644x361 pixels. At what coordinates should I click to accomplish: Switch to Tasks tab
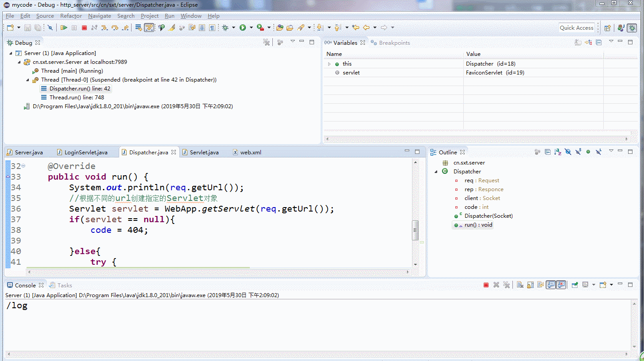[61, 285]
